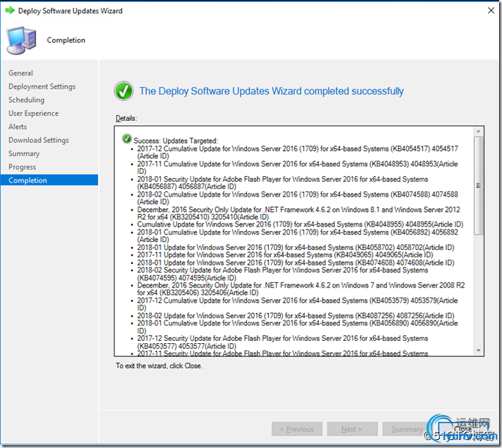Image resolution: width=502 pixels, height=448 pixels.
Task: Select Adobe Flash update KB4053577
Action: [282, 342]
